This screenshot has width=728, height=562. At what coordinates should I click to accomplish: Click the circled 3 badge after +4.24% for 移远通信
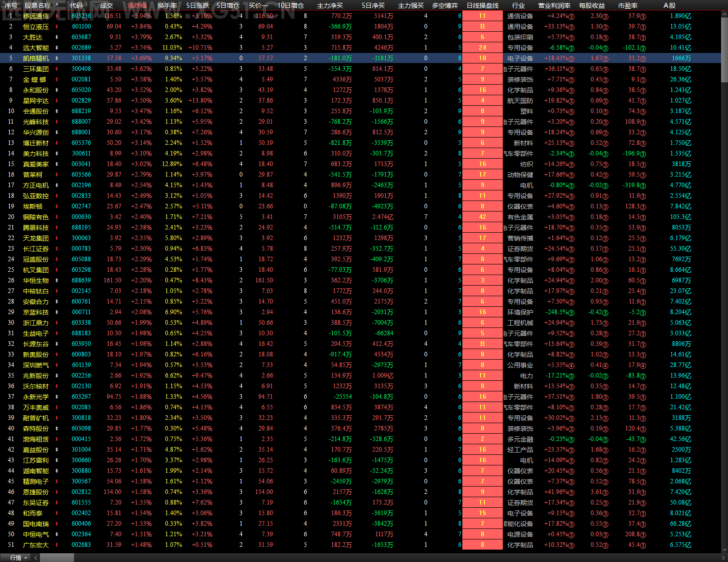[572, 17]
